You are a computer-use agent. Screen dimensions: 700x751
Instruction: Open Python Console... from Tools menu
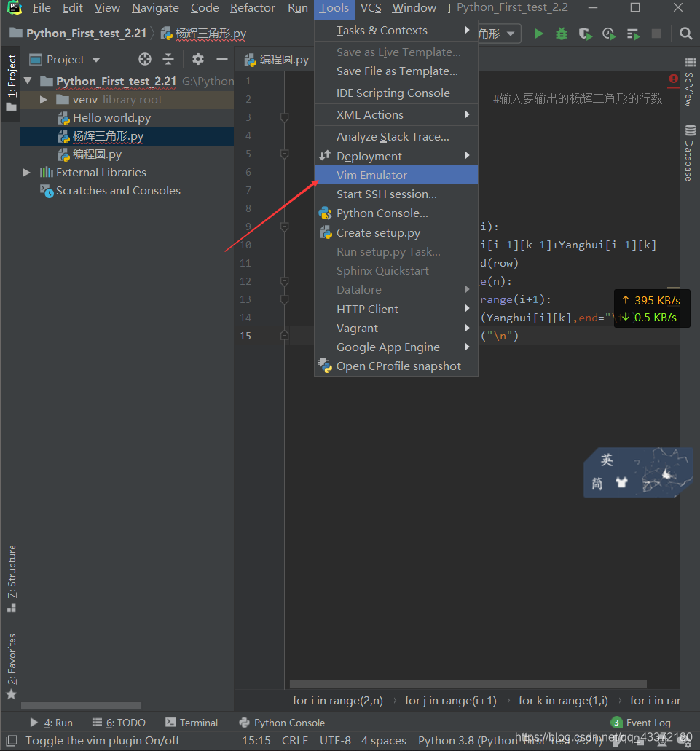click(x=396, y=213)
